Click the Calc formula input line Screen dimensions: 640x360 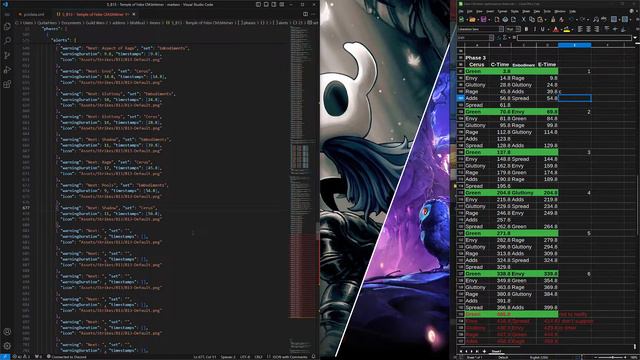click(x=575, y=38)
